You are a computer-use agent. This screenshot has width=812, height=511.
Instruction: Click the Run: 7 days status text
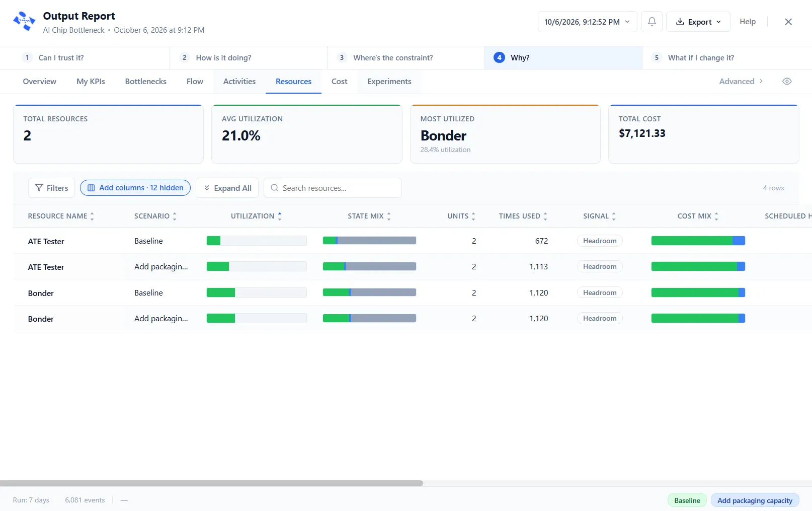(31, 500)
